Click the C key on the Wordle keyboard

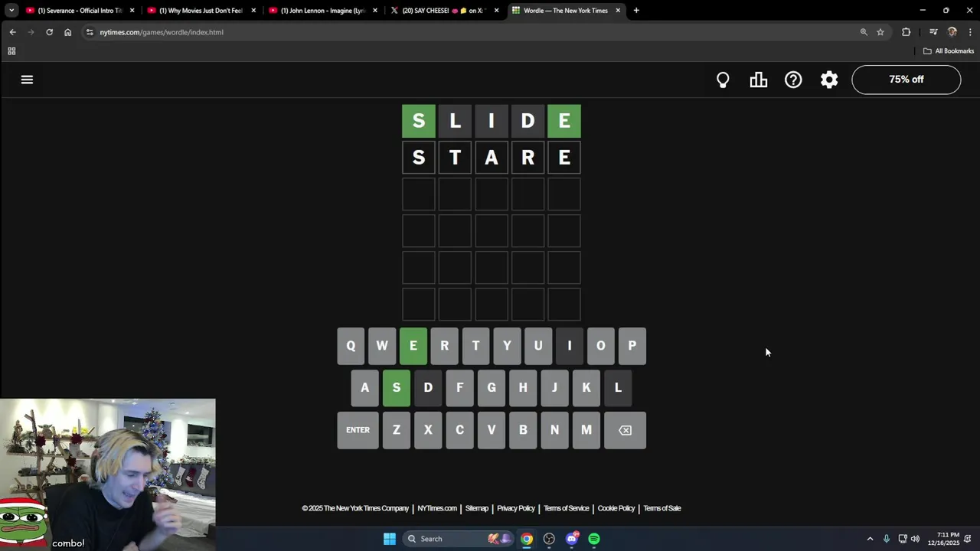pyautogui.click(x=459, y=430)
